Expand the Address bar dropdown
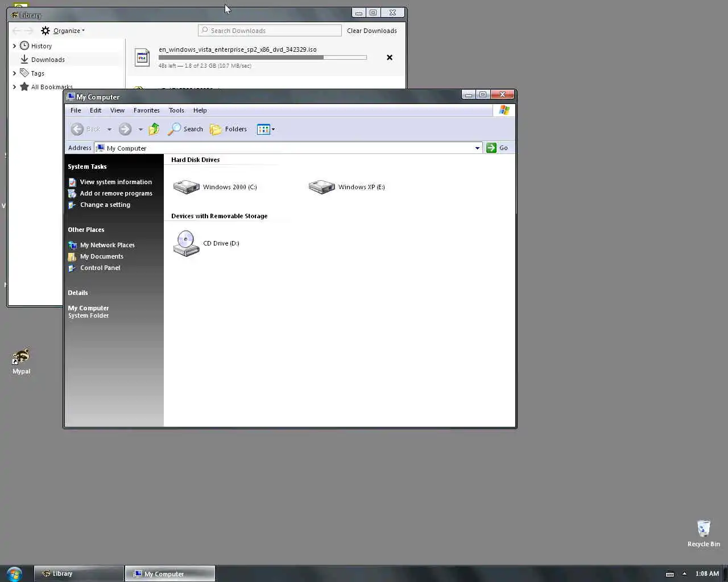 (477, 148)
